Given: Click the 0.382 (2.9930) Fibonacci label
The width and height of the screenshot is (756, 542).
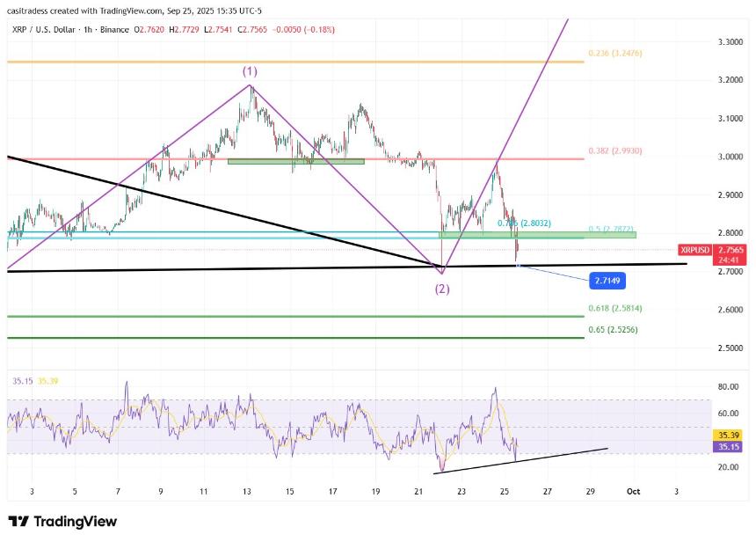Looking at the screenshot, I should [615, 150].
